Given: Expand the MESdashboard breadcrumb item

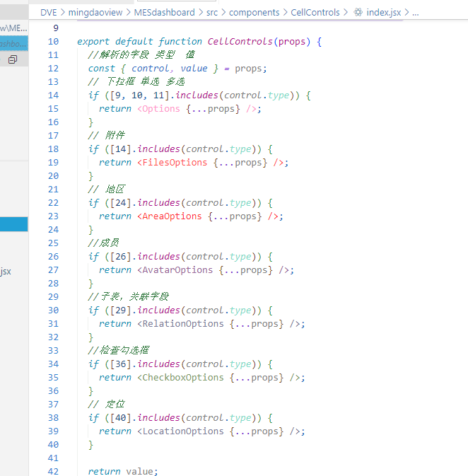Looking at the screenshot, I should click(165, 12).
